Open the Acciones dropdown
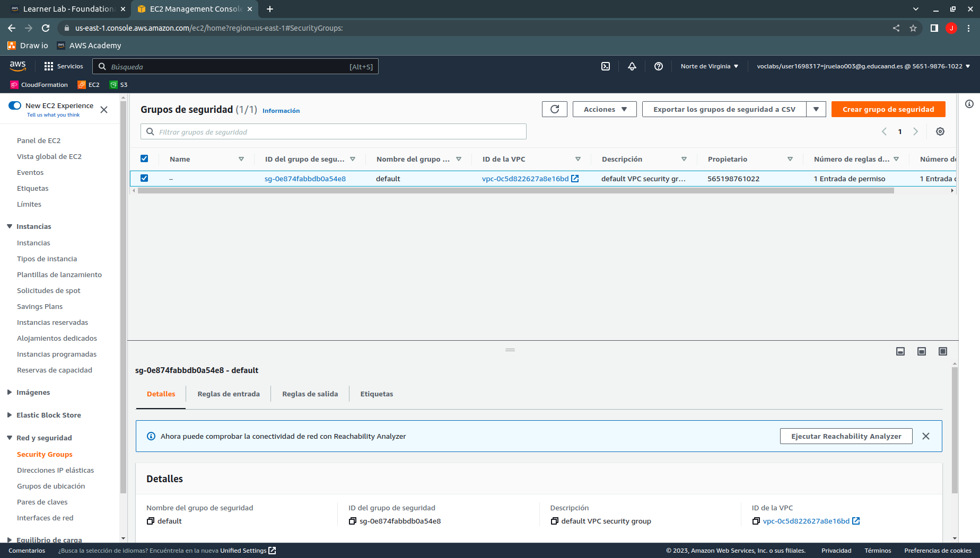The width and height of the screenshot is (980, 558). tap(604, 109)
